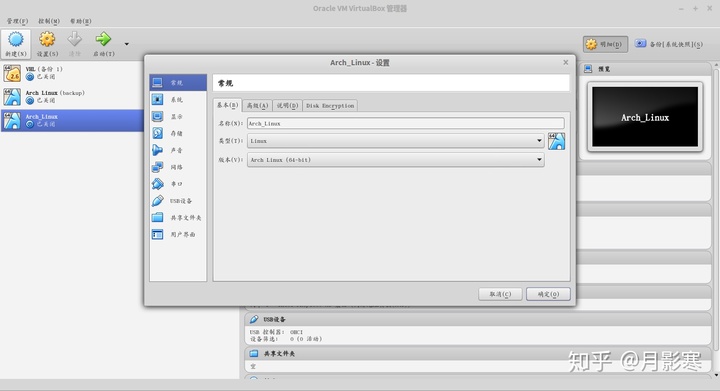
Task: Select 显示 (Display) in settings sidebar
Action: coord(178,117)
